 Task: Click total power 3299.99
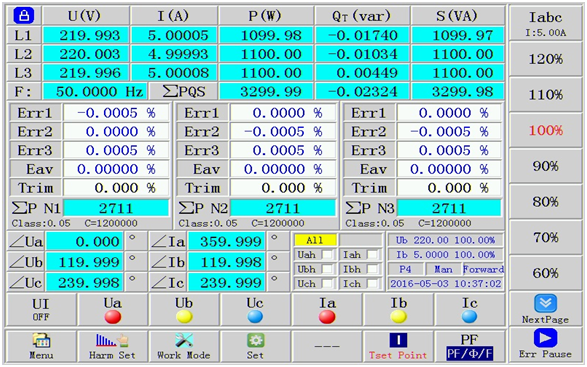267,91
